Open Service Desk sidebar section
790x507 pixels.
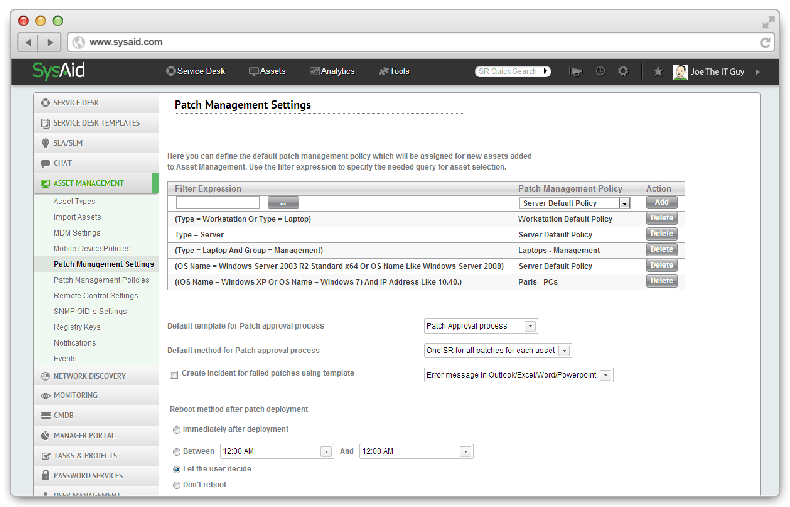click(97, 102)
